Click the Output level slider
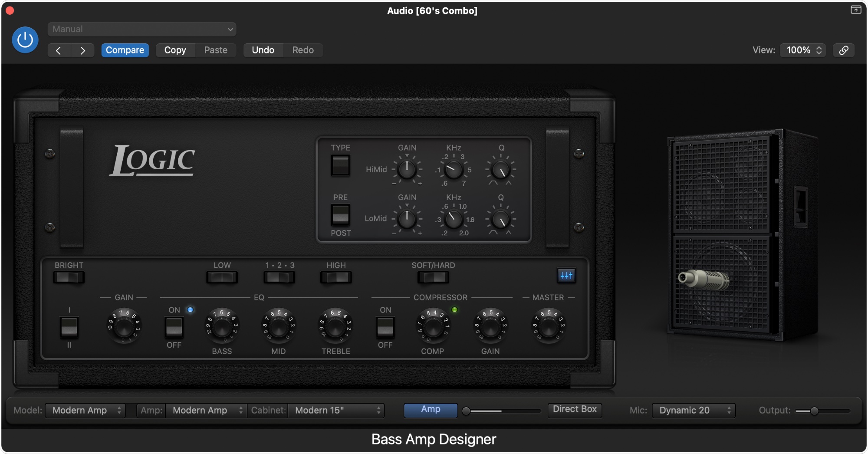 [x=823, y=411]
